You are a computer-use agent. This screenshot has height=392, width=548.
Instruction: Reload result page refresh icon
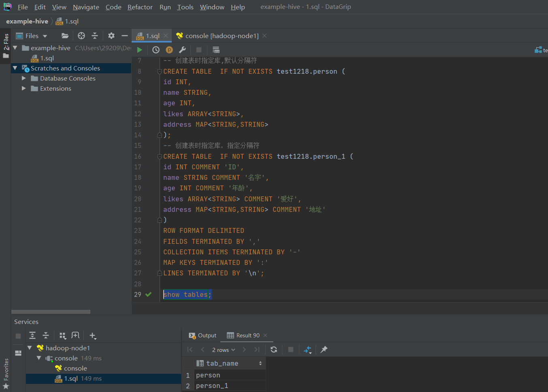point(274,349)
